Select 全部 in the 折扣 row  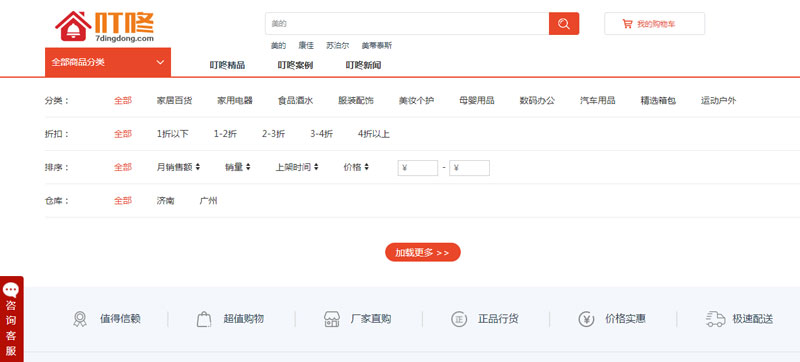point(122,134)
